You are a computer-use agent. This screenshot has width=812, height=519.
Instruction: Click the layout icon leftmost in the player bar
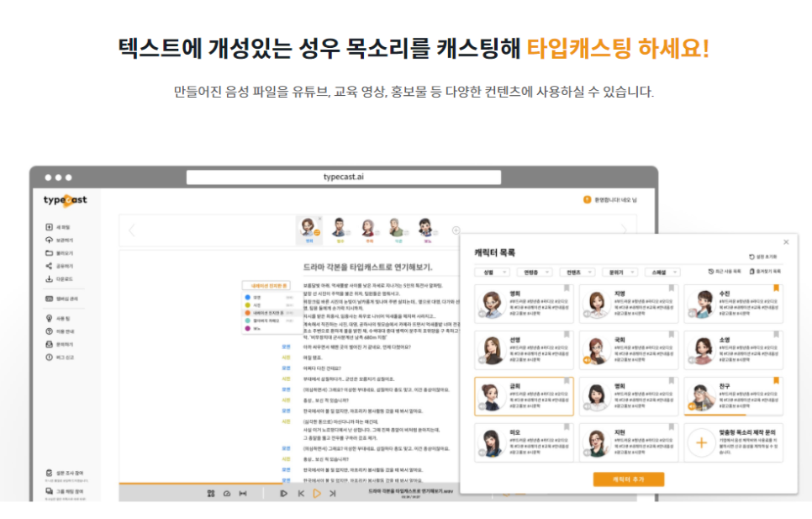coord(211,494)
